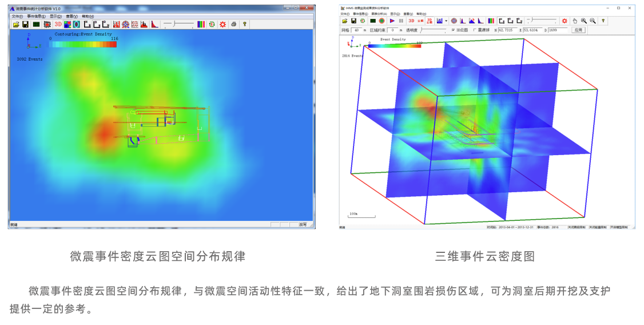This screenshot has width=644, height=325.
Task: Click the zoom in magnifier icon
Action: [x=584, y=21]
